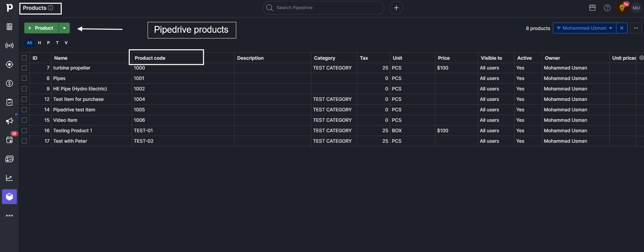The height and width of the screenshot is (252, 644).
Task: Check the turbine propeller row checkbox
Action: 24,68
